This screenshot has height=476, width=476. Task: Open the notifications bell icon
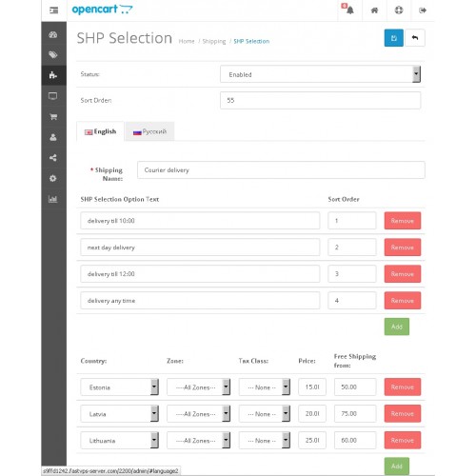point(349,10)
